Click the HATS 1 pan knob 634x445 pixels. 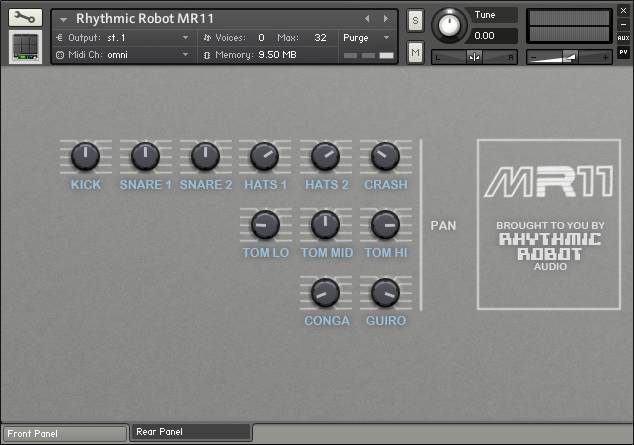pos(265,156)
